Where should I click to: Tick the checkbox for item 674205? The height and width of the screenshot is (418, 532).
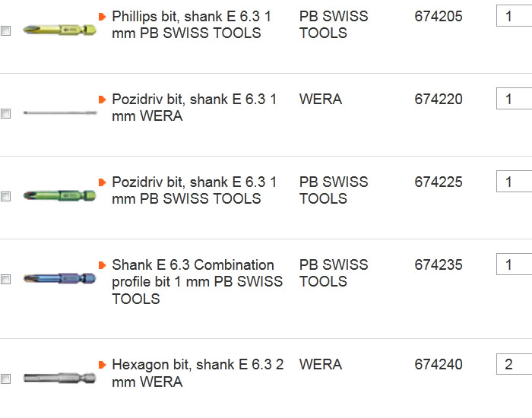point(6,31)
